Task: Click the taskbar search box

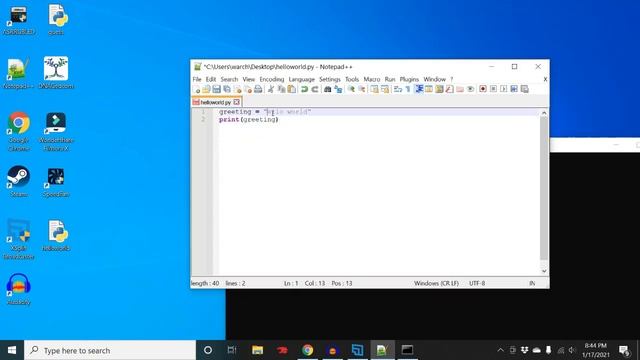Action: click(x=110, y=350)
